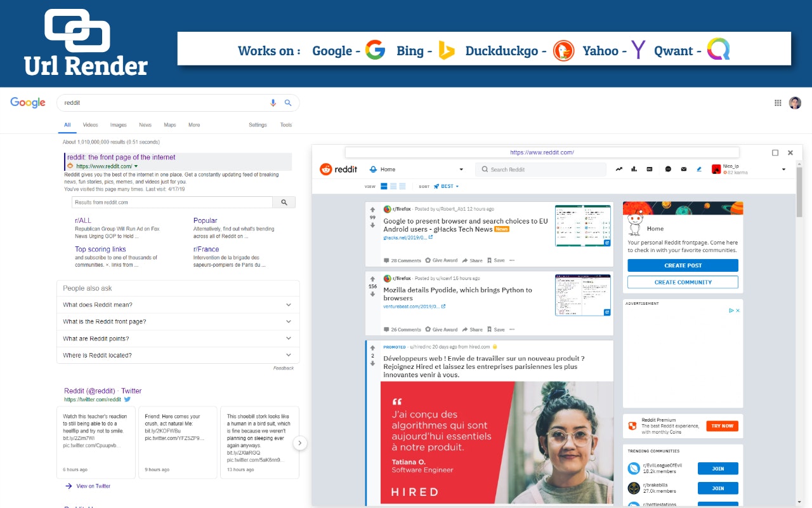The image size is (812, 508).
Task: Open Google search Tools
Action: pyautogui.click(x=286, y=125)
